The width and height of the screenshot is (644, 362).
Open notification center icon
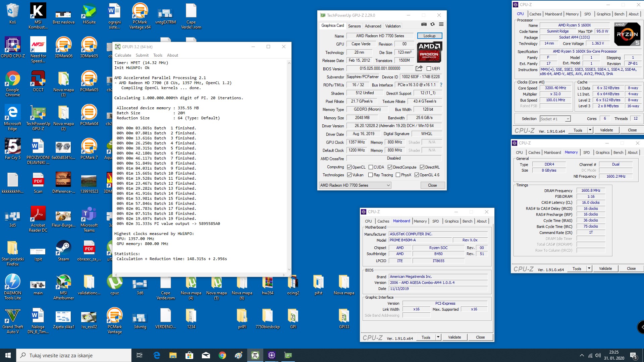coord(634,355)
